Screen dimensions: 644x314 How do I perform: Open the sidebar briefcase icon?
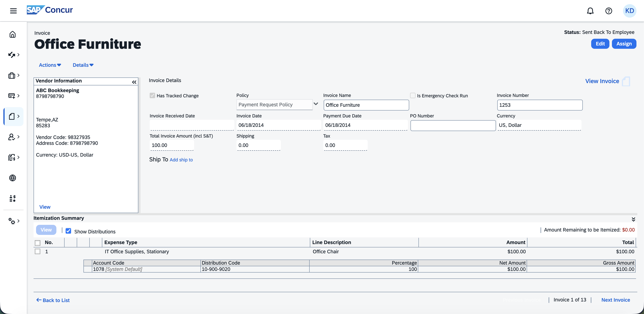pyautogui.click(x=12, y=75)
